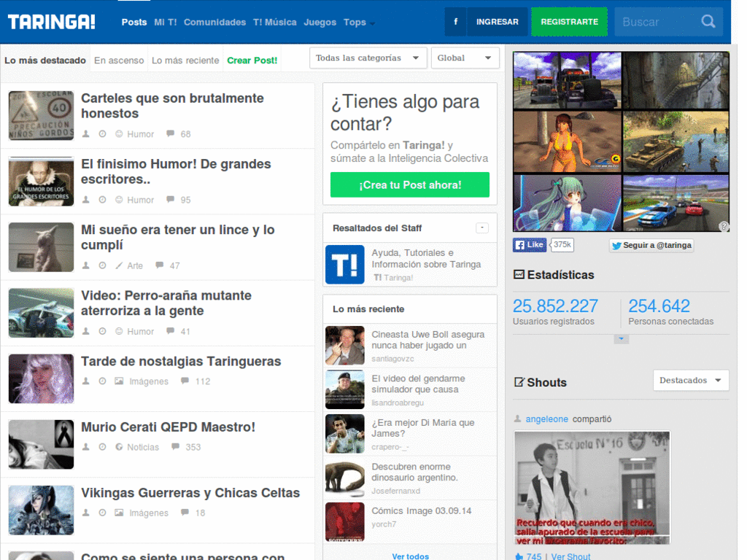This screenshot has width=747, height=560.
Task: Click the 375k like count
Action: (562, 245)
